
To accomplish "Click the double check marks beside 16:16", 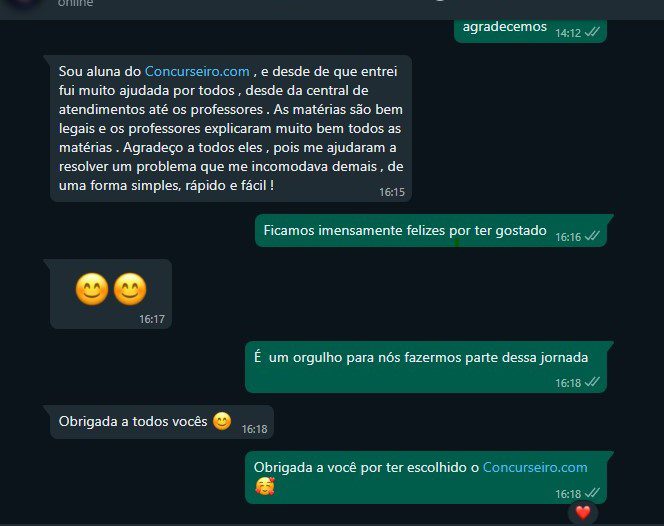I will click(592, 236).
